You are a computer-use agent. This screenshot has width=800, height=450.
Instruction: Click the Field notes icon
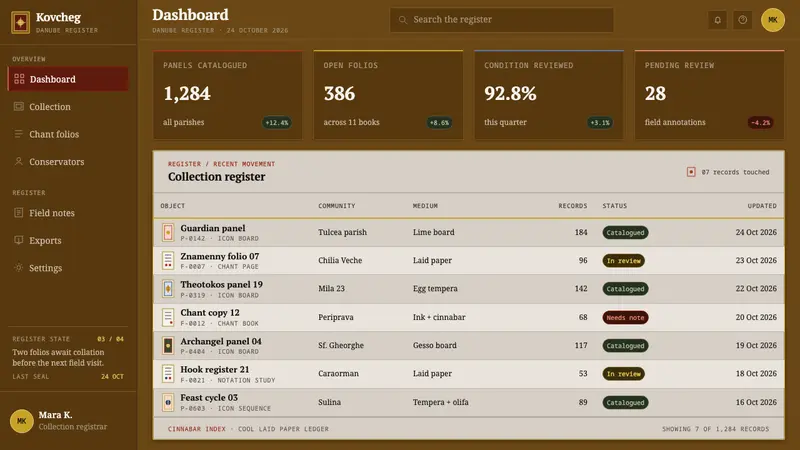click(19, 213)
